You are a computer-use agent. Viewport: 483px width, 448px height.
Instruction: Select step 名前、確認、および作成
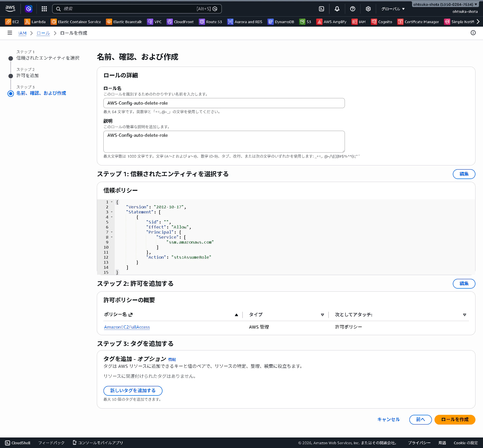click(x=41, y=93)
